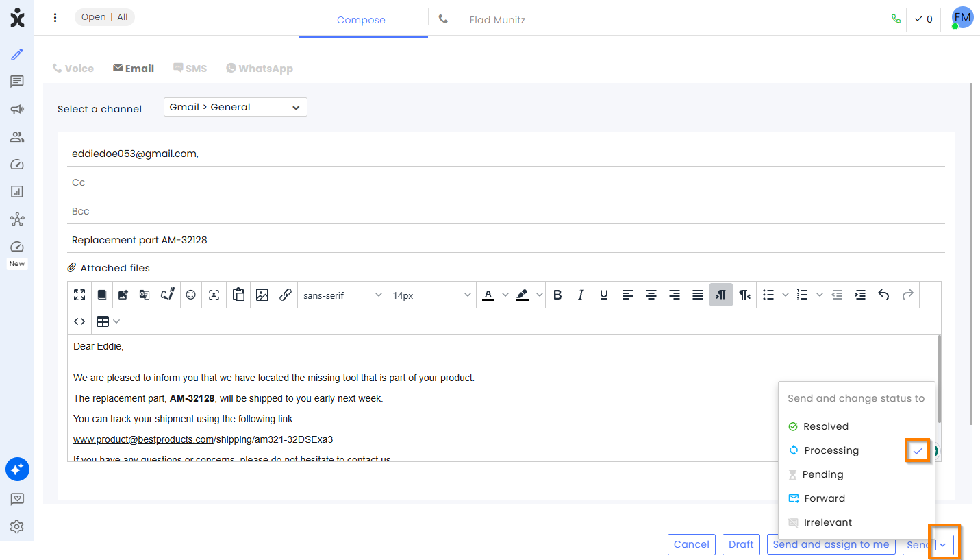Expand the text color options arrow
This screenshot has height=560, width=980.
pos(505,295)
